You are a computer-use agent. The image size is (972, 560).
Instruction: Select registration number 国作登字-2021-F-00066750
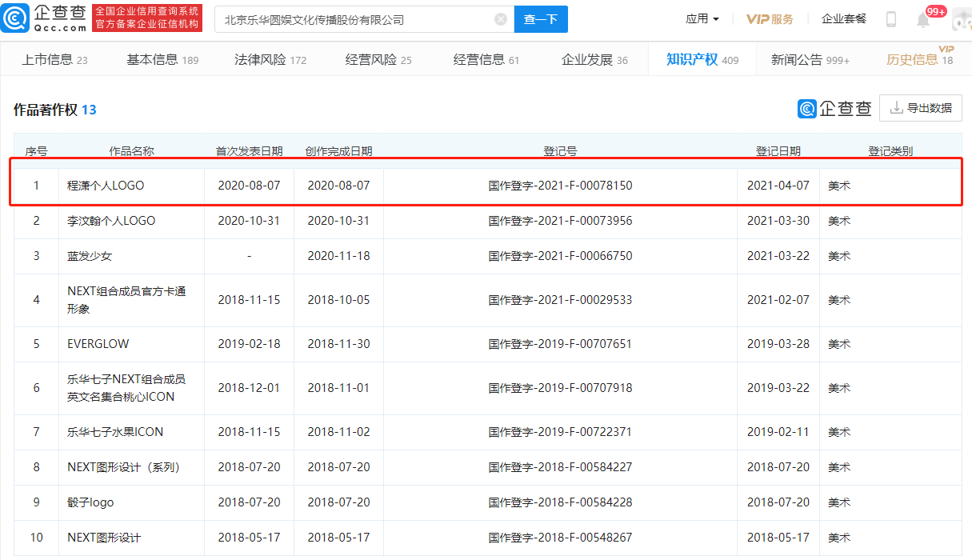[x=560, y=256]
